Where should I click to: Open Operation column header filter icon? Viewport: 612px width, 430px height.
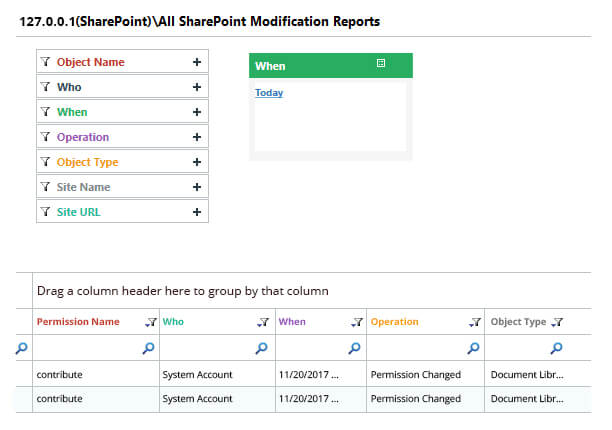475,322
